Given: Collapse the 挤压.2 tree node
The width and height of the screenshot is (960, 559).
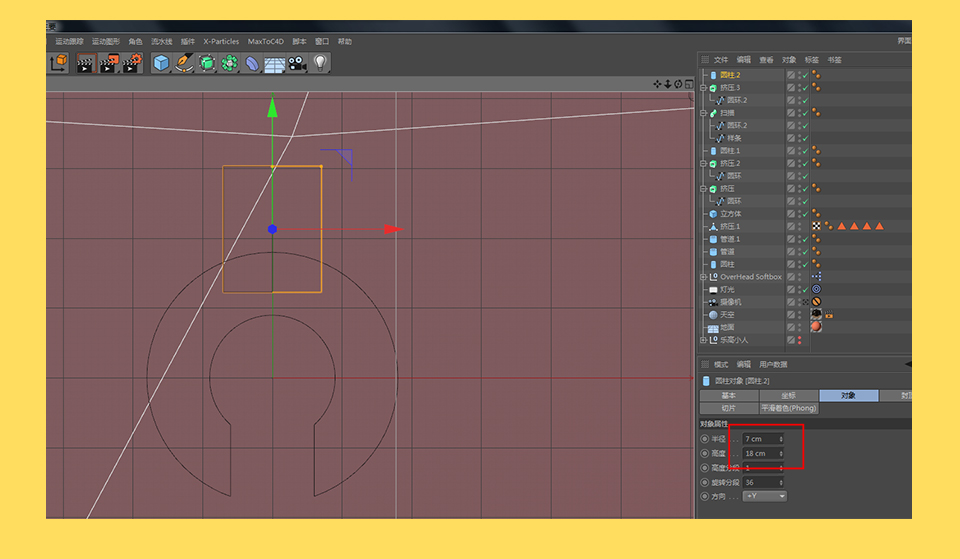Looking at the screenshot, I should [703, 163].
